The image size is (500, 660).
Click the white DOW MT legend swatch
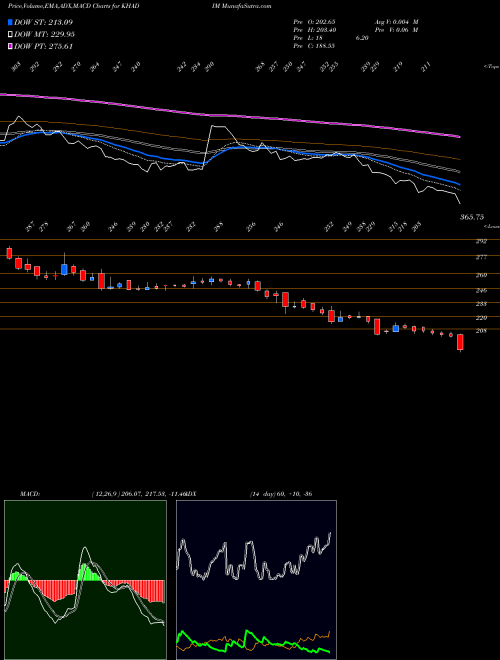click(x=10, y=35)
